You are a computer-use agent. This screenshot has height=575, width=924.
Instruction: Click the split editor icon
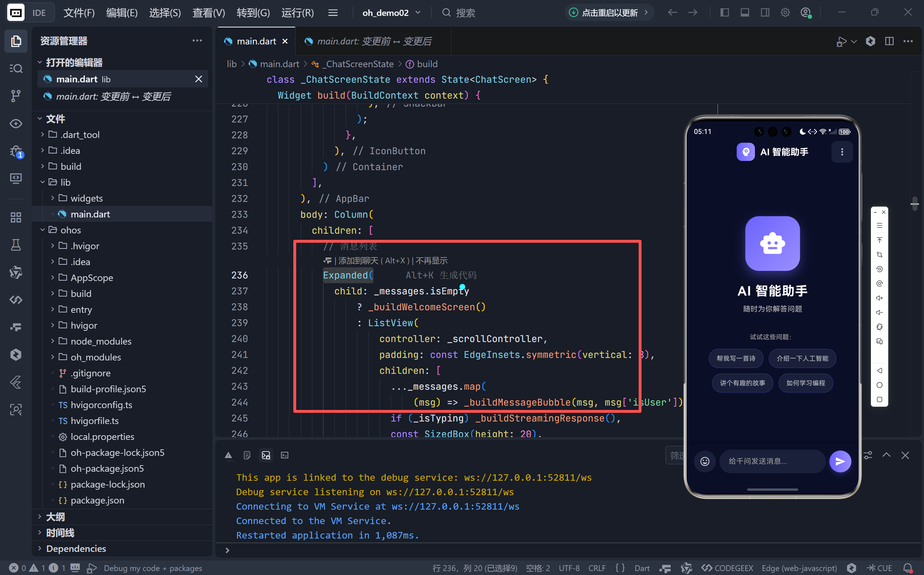tap(889, 41)
